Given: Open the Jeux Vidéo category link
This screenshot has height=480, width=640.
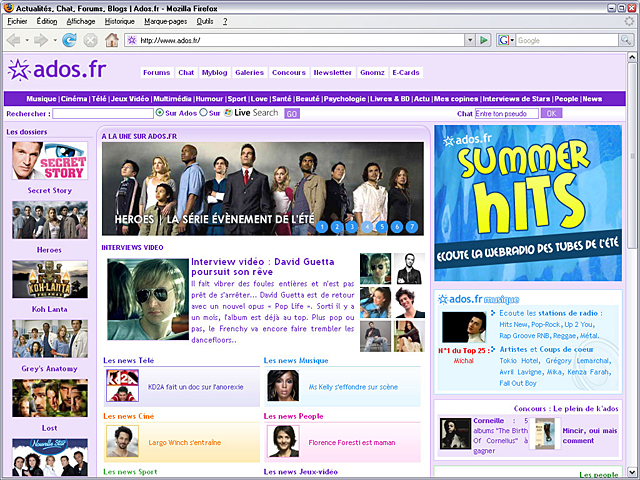Looking at the screenshot, I should 130,99.
